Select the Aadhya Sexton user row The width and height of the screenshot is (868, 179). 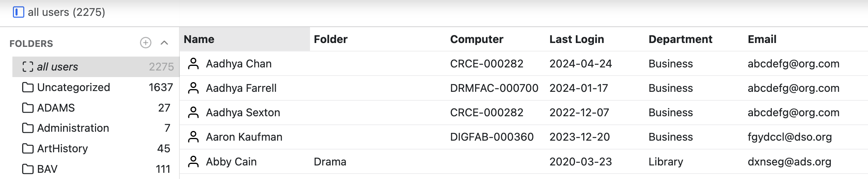[x=524, y=112]
